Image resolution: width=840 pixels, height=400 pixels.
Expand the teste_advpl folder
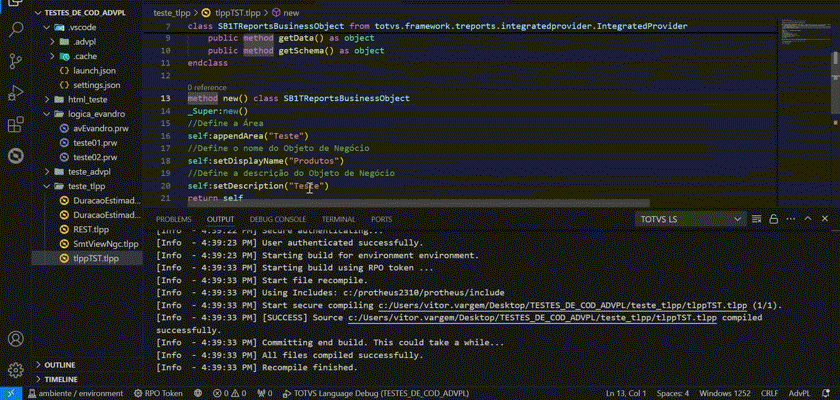88,172
